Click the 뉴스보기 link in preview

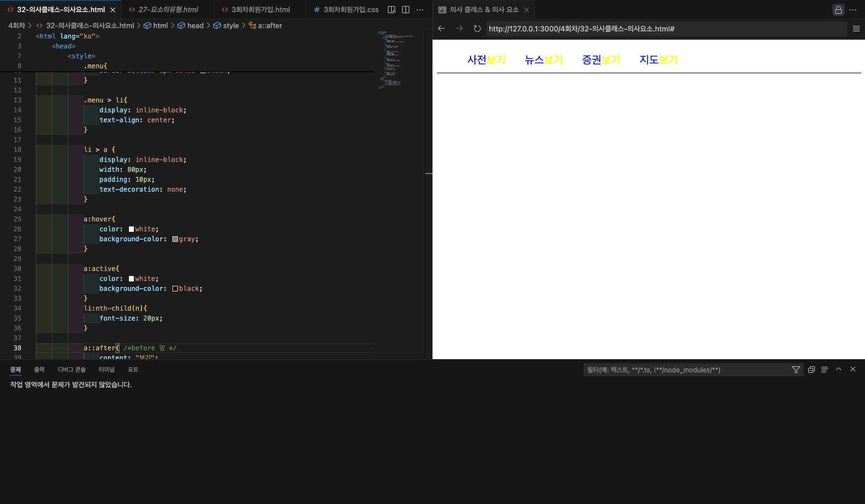(543, 59)
